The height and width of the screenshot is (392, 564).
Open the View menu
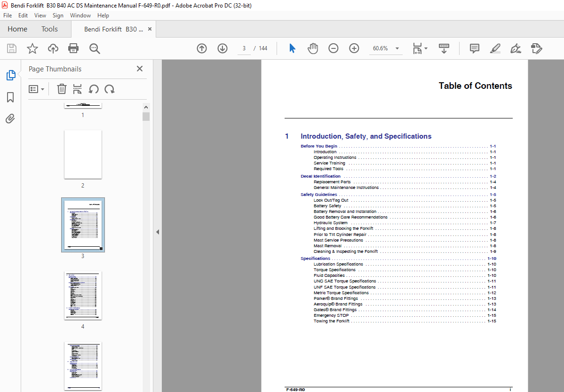coord(40,16)
